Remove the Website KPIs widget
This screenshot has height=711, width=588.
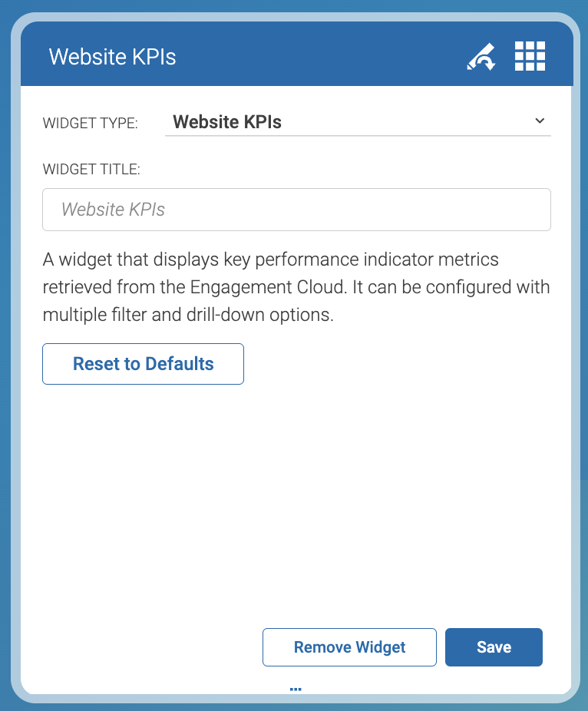coord(349,647)
